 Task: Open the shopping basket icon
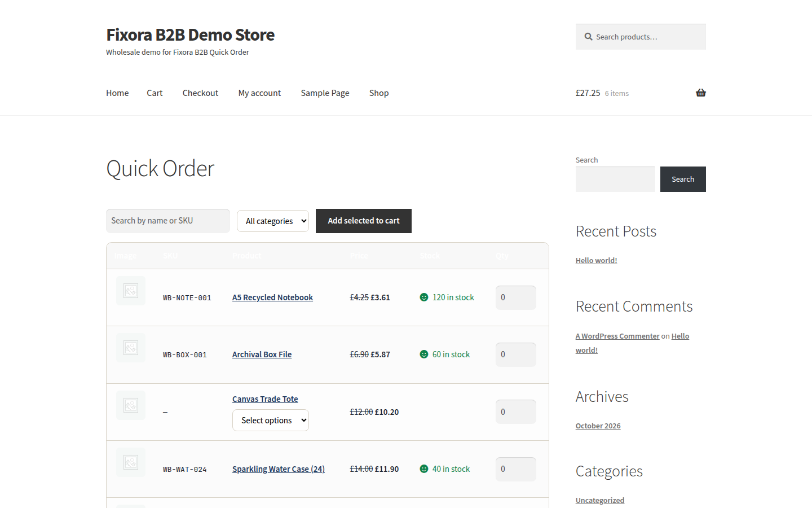click(700, 93)
